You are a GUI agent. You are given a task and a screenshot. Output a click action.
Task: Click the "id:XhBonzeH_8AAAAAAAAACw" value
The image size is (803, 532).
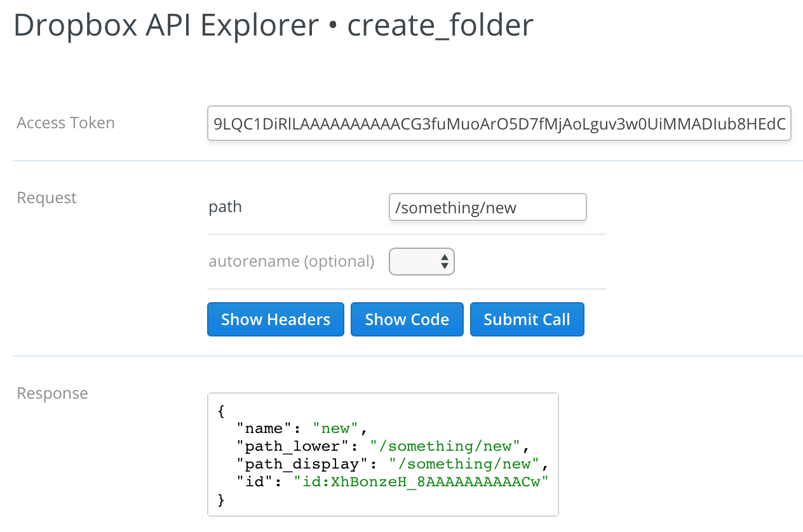point(421,481)
